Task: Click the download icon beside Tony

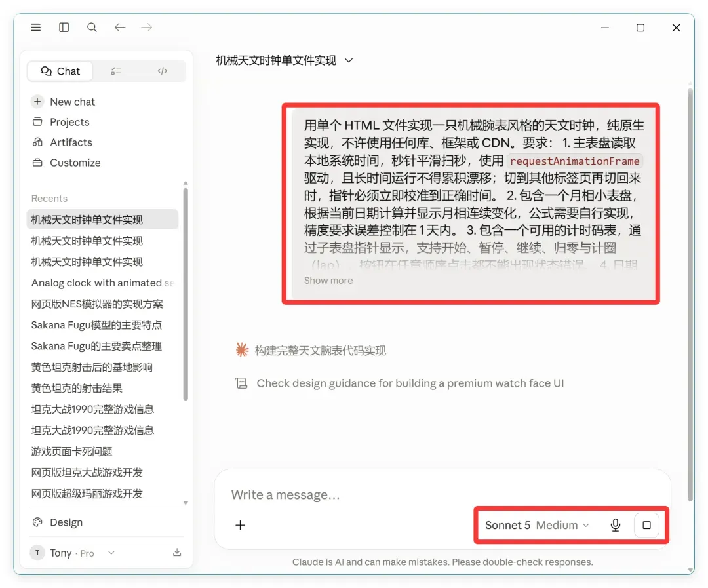Action: 177,553
